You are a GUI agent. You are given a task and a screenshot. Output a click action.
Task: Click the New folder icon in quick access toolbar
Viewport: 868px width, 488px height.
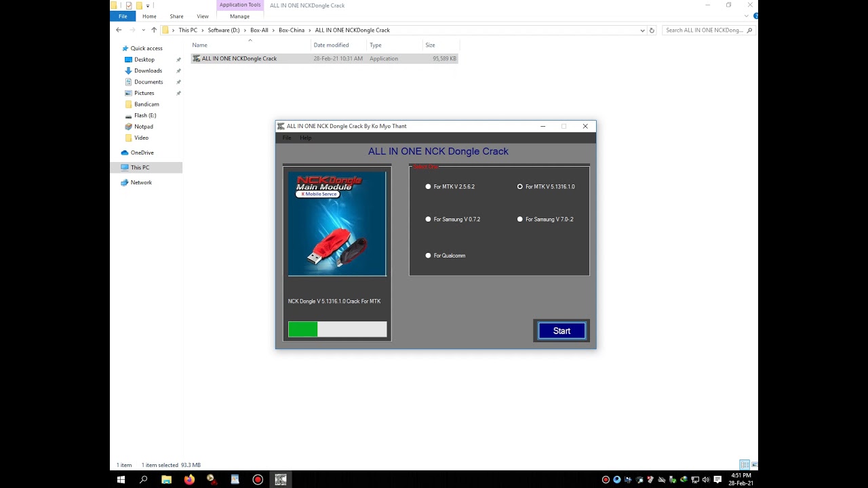point(139,5)
